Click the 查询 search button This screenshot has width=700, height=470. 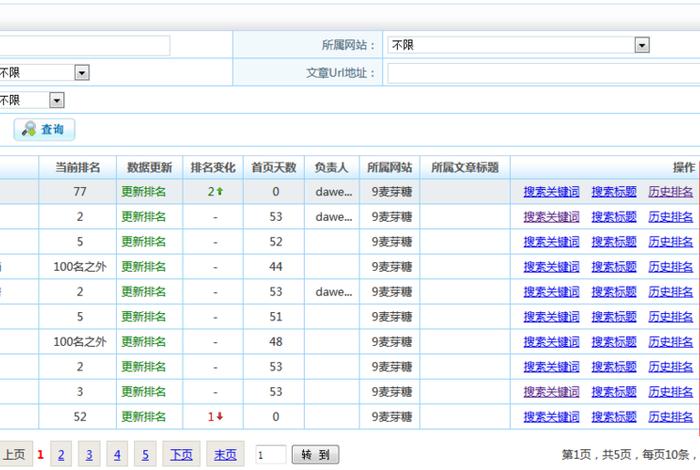44,129
